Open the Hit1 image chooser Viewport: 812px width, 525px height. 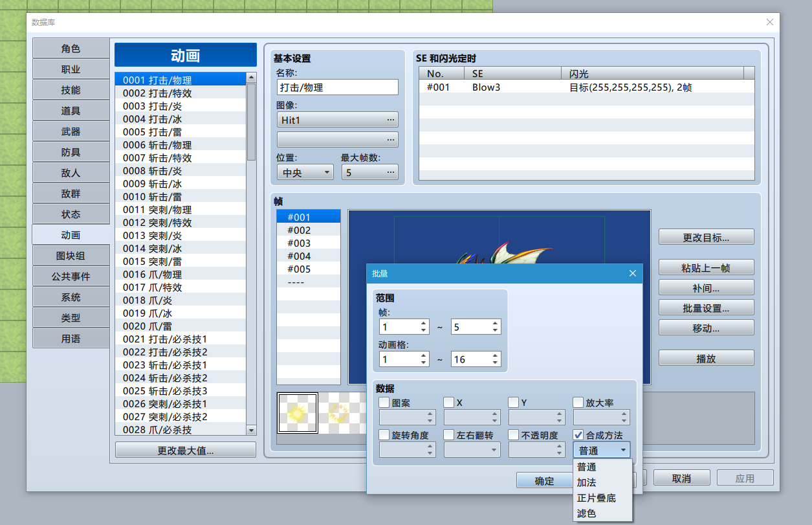(x=338, y=120)
